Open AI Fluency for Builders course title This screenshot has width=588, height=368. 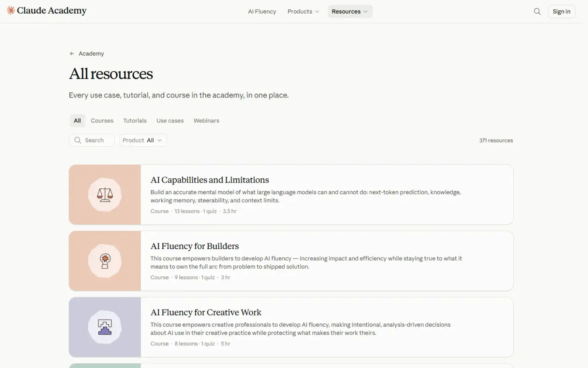pos(194,246)
